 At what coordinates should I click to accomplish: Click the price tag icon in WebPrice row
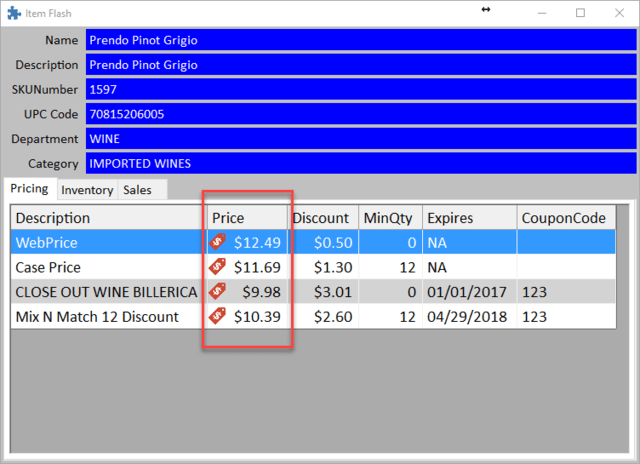tap(217, 242)
